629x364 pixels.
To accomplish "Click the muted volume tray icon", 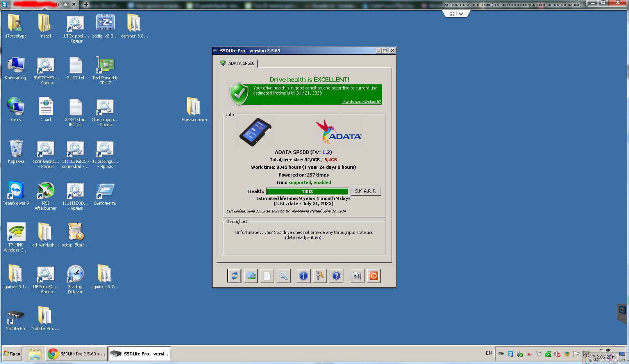I will click(558, 354).
